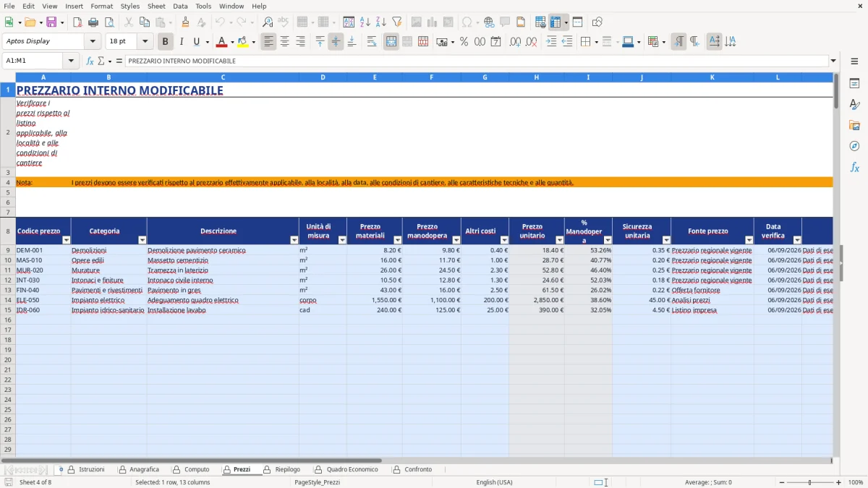
Task: Select Clone Formatting paintbrush
Action: (186, 22)
